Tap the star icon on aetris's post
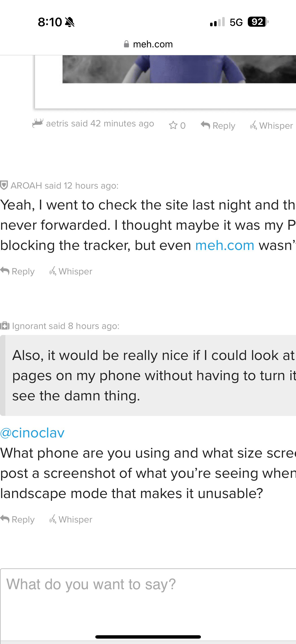Viewport: 296px width, 644px height. 173,125
